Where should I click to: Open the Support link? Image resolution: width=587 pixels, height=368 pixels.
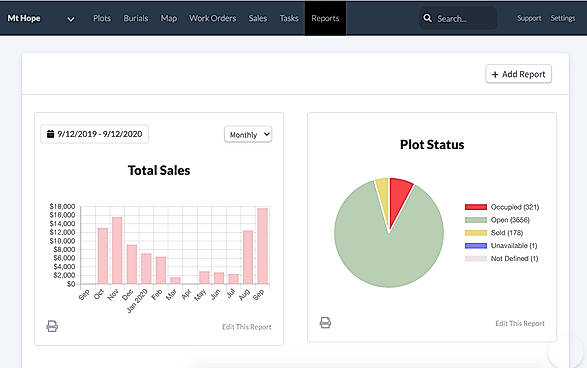(529, 18)
